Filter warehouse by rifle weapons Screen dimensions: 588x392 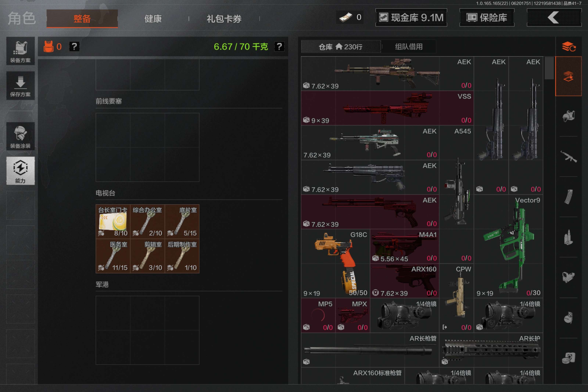(568, 157)
